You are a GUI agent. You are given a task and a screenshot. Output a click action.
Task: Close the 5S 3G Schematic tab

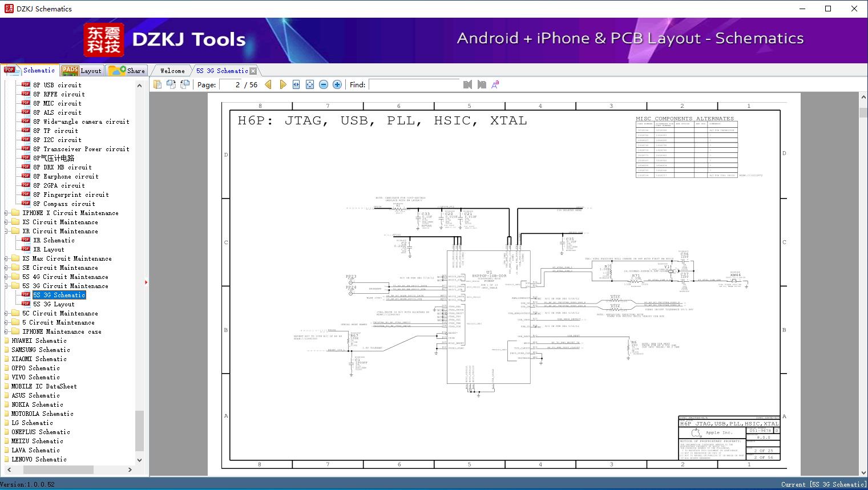(x=253, y=71)
